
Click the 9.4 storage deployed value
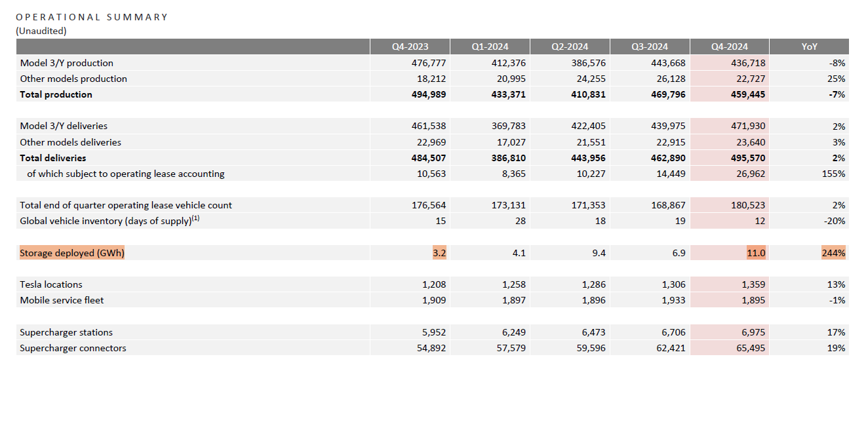click(599, 253)
